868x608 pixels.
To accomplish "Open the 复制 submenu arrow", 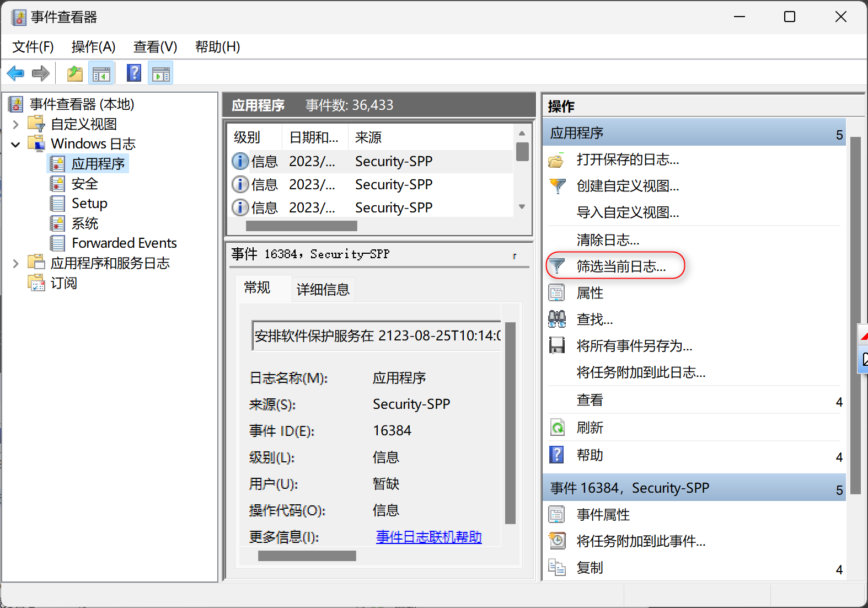I will (x=839, y=569).
